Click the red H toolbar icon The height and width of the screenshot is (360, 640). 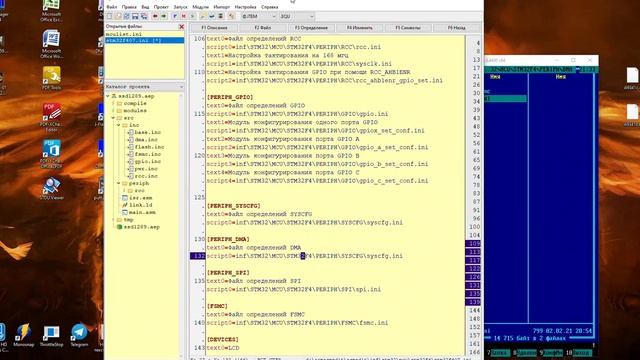[x=184, y=16]
